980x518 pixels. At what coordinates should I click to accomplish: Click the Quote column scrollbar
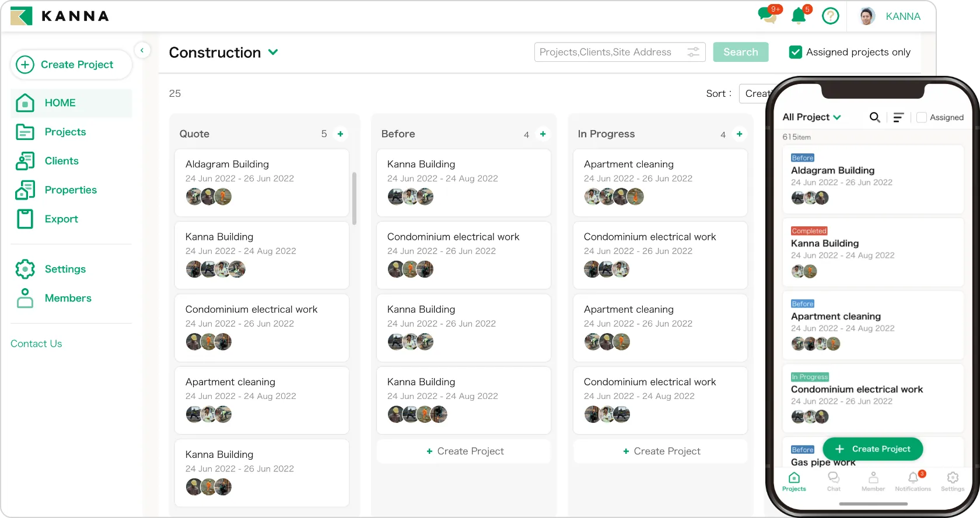tap(354, 198)
